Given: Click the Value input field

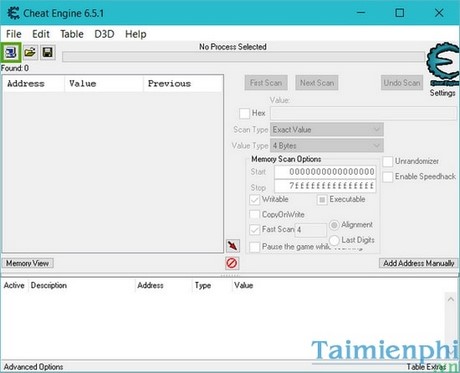Looking at the screenshot, I should tap(363, 113).
